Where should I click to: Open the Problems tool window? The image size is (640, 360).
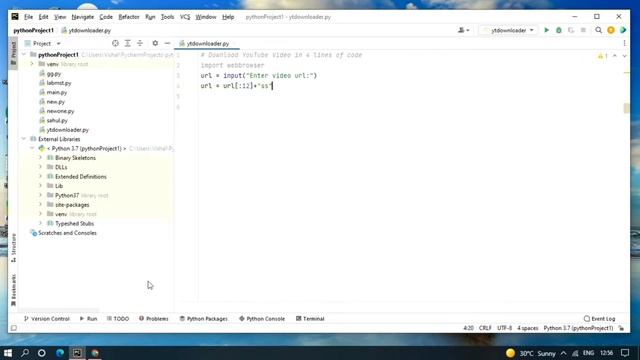(153, 318)
